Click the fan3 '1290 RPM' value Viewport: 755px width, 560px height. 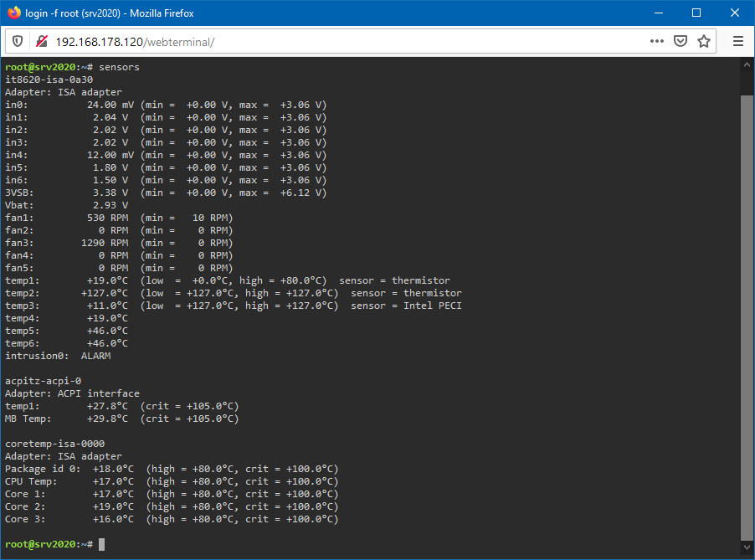click(x=105, y=243)
